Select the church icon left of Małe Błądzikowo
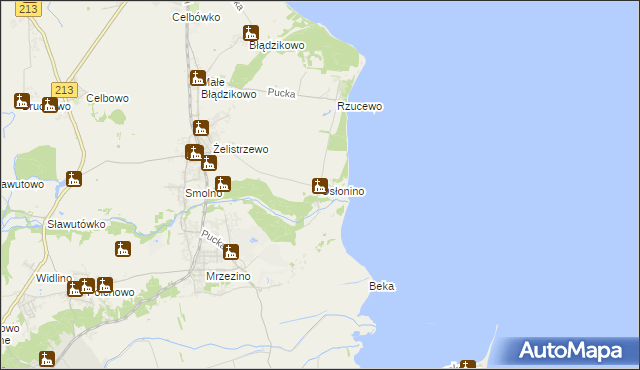The height and width of the screenshot is (370, 640). click(198, 78)
